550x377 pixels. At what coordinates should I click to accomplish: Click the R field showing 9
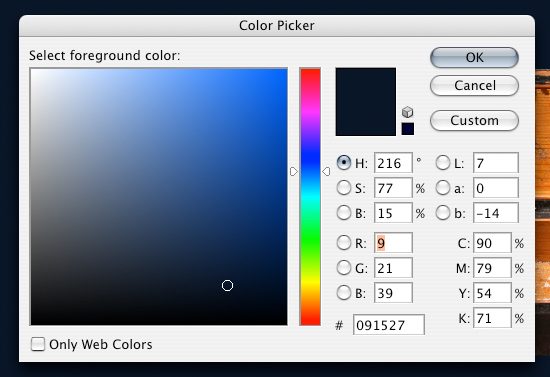[393, 243]
